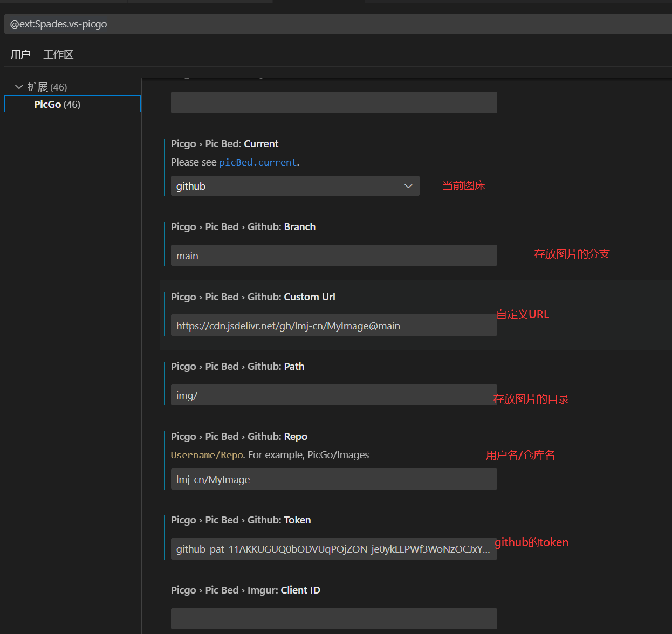
Task: Click the settings search box containing @ext:Spades.vs-picgo
Action: (x=338, y=24)
